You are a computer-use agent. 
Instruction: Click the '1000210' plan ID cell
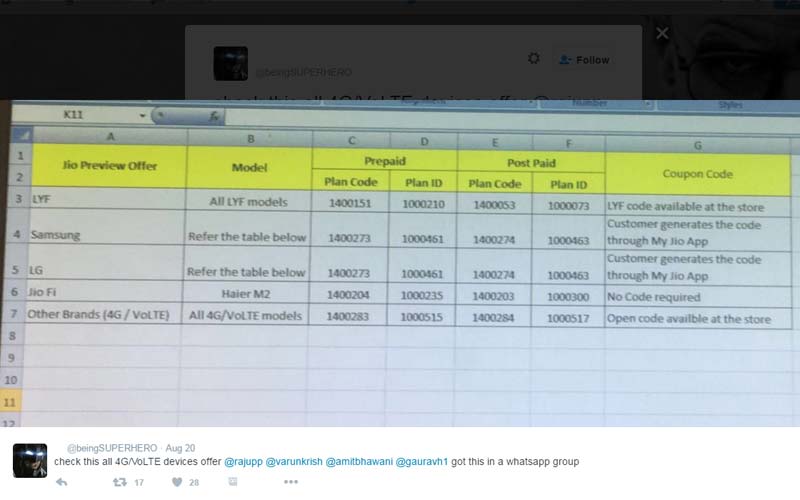point(423,204)
